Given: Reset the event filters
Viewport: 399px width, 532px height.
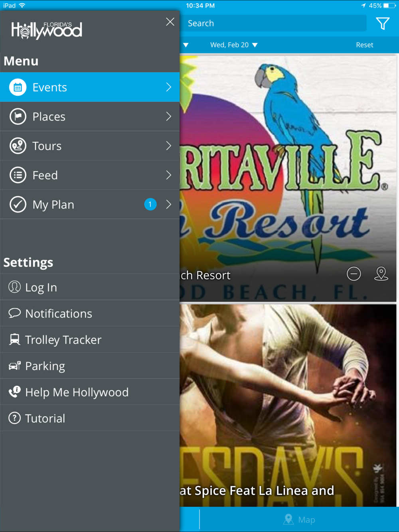Looking at the screenshot, I should 365,45.
